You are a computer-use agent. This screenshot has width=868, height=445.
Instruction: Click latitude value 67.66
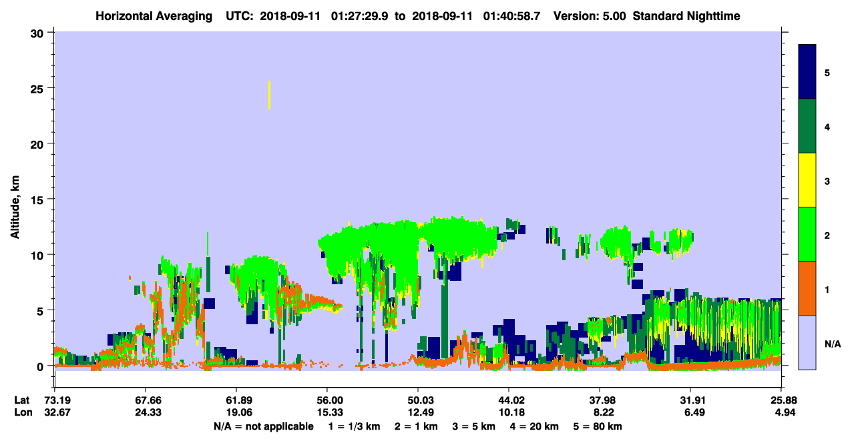click(x=145, y=400)
